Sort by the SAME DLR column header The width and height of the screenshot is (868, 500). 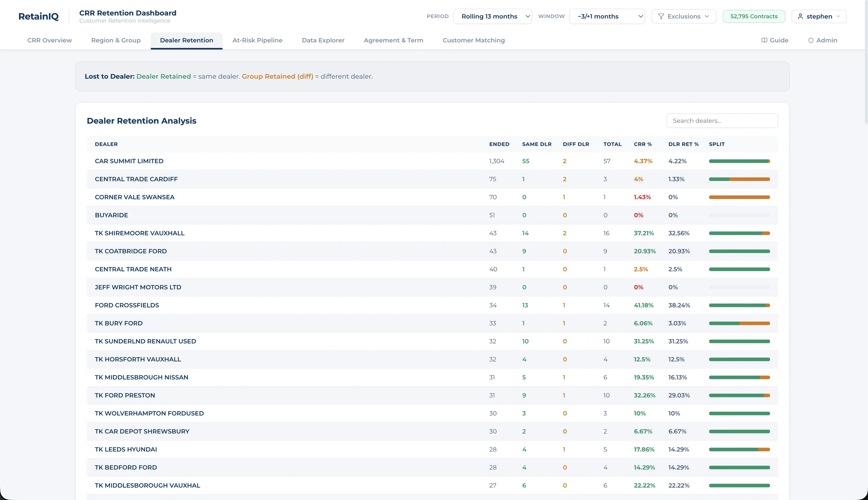[x=537, y=144]
